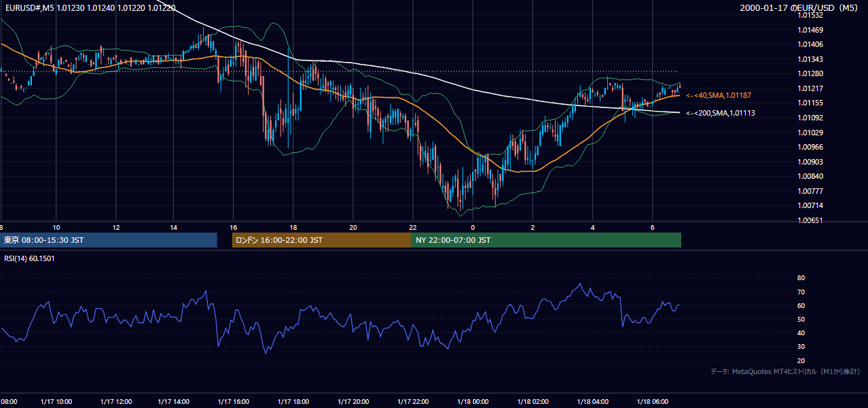
Task: Click the 1/17 12:00 time axis label
Action: [115, 401]
